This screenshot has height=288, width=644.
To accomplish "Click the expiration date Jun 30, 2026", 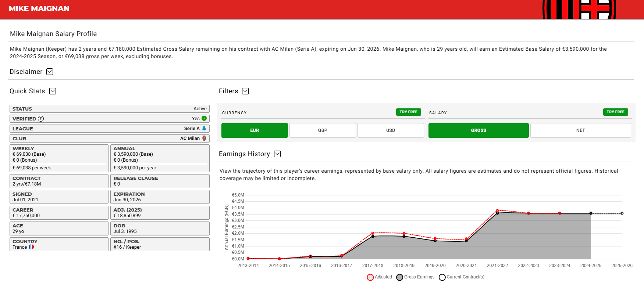I will [x=127, y=200].
